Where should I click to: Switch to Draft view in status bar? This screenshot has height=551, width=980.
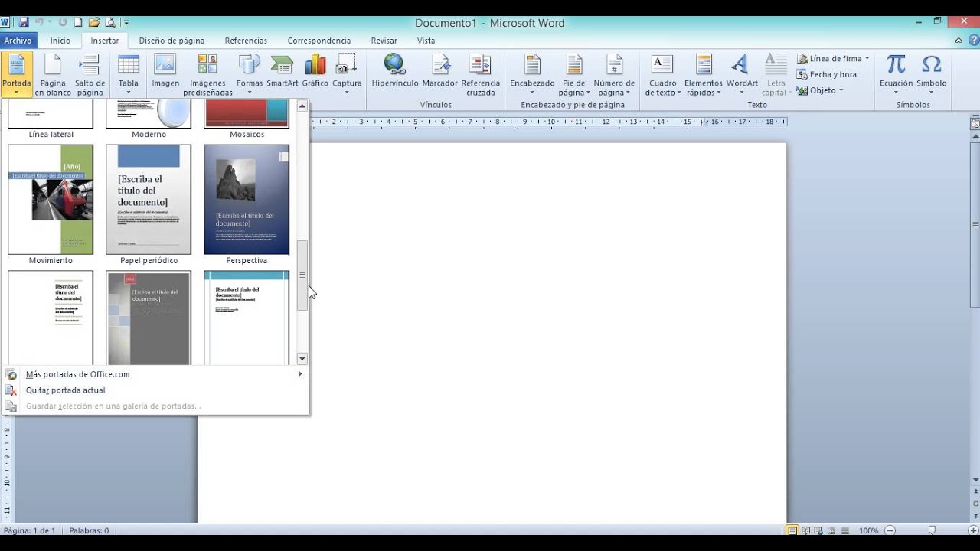pos(844,530)
